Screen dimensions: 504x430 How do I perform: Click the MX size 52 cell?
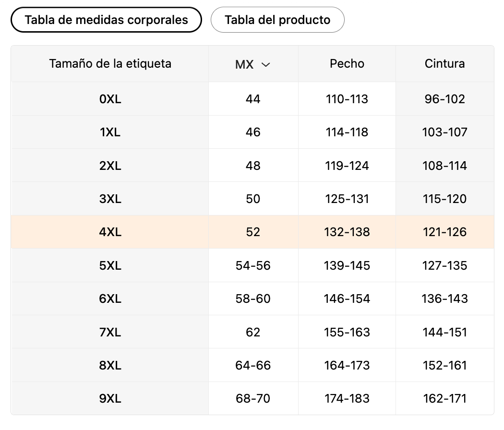tap(253, 232)
